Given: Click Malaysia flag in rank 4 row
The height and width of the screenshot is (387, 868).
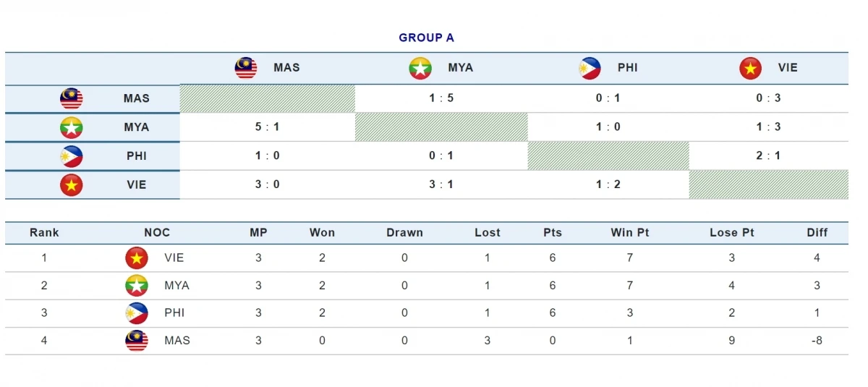Looking at the screenshot, I should (137, 341).
